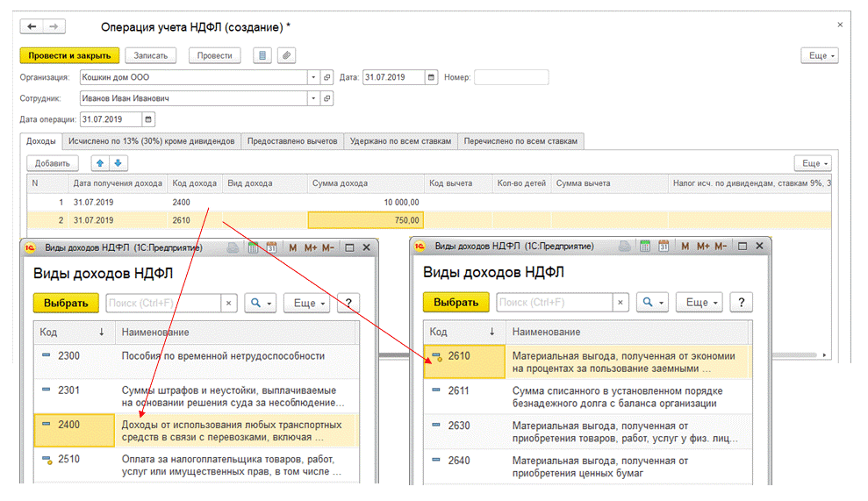Open document movements report icon beside Провести
The image size is (868, 501).
click(x=262, y=55)
